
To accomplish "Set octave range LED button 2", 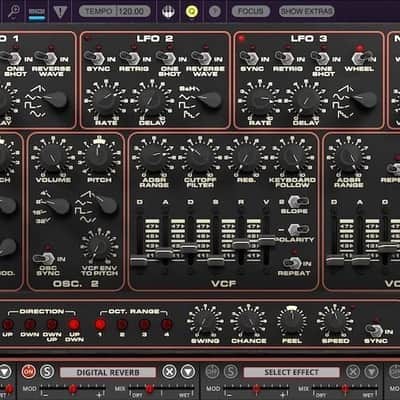I will click(122, 324).
